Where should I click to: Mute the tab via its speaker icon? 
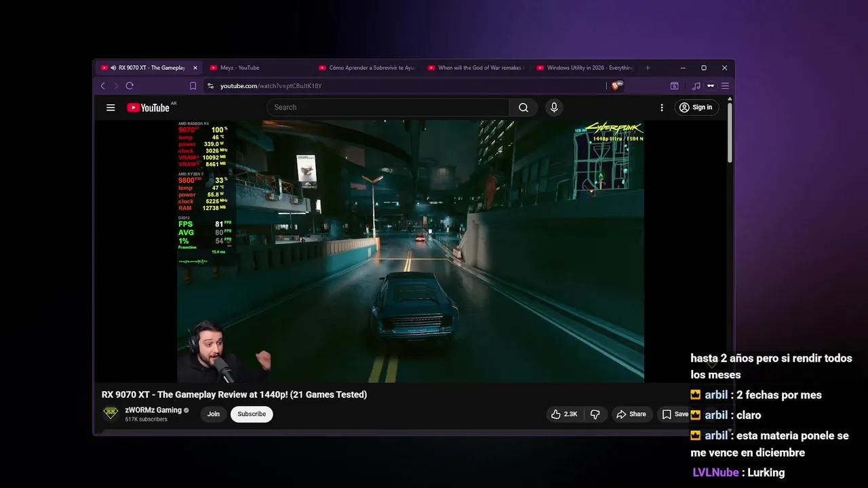113,68
